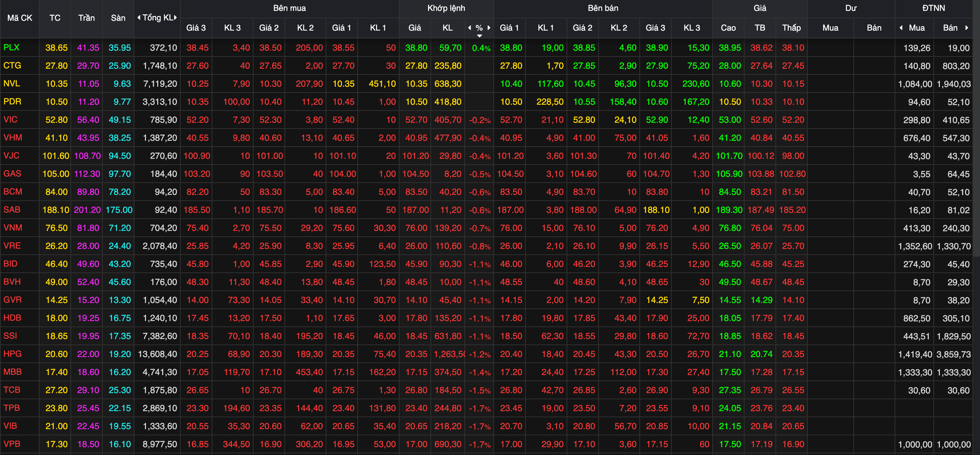This screenshot has width=980, height=455.
Task: Open CTG stock symbol
Action: point(12,65)
